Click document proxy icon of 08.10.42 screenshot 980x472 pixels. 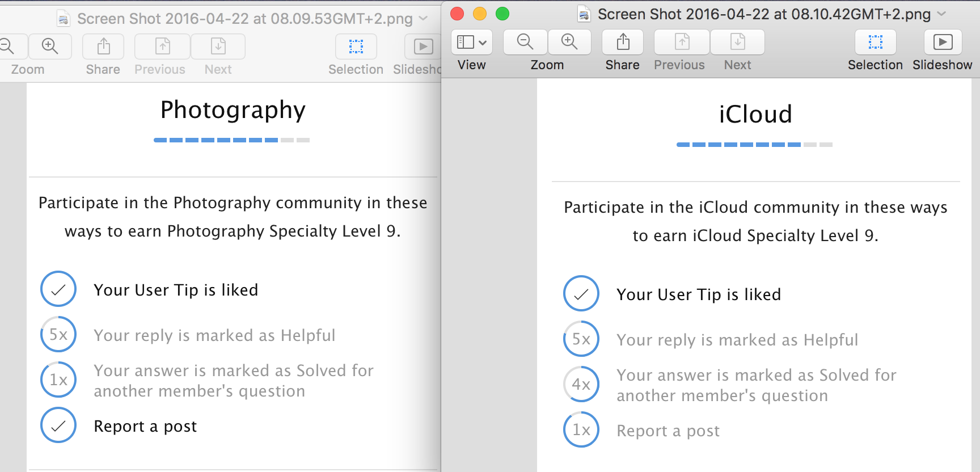(584, 14)
